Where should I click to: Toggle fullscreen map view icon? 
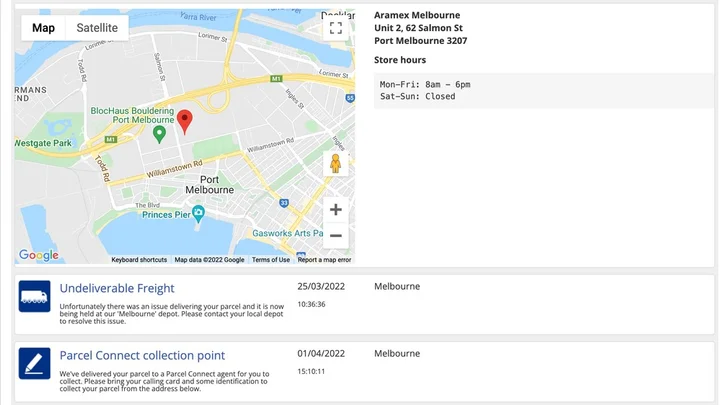336,28
